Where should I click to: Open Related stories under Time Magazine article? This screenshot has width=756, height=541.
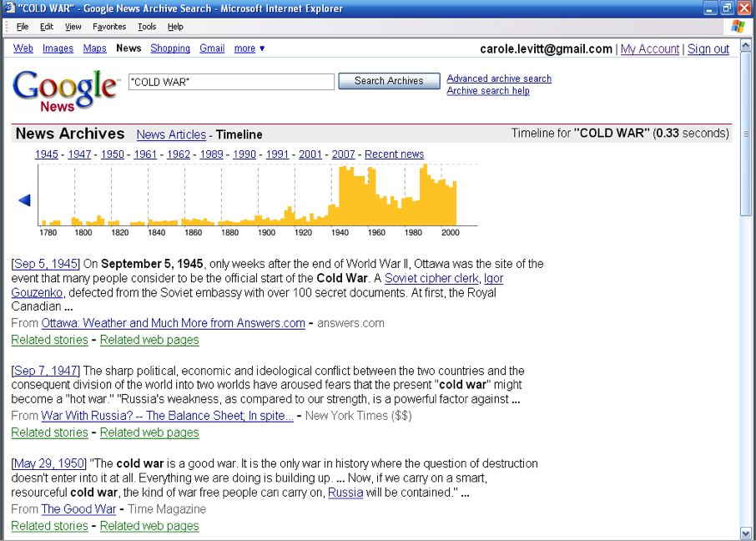coord(50,526)
